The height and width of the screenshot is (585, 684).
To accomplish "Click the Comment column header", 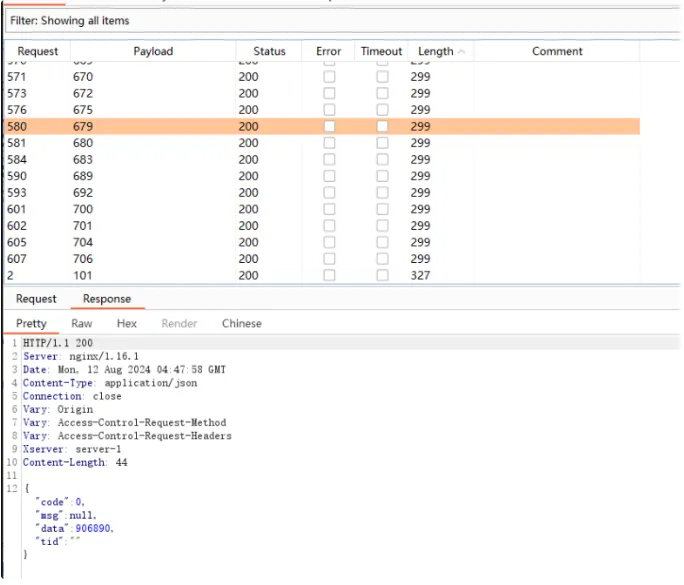I will [x=557, y=51].
